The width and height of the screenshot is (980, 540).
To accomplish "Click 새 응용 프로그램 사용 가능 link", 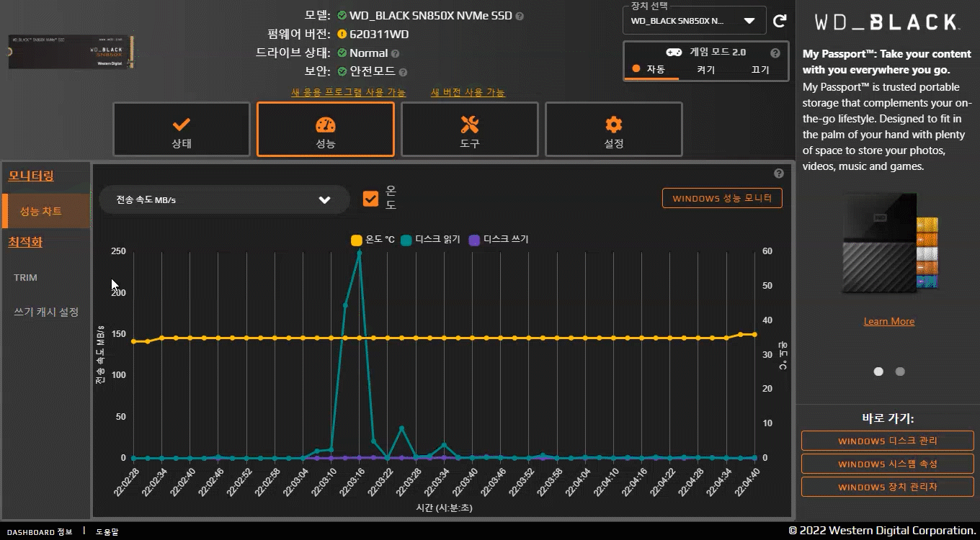I will [x=349, y=92].
